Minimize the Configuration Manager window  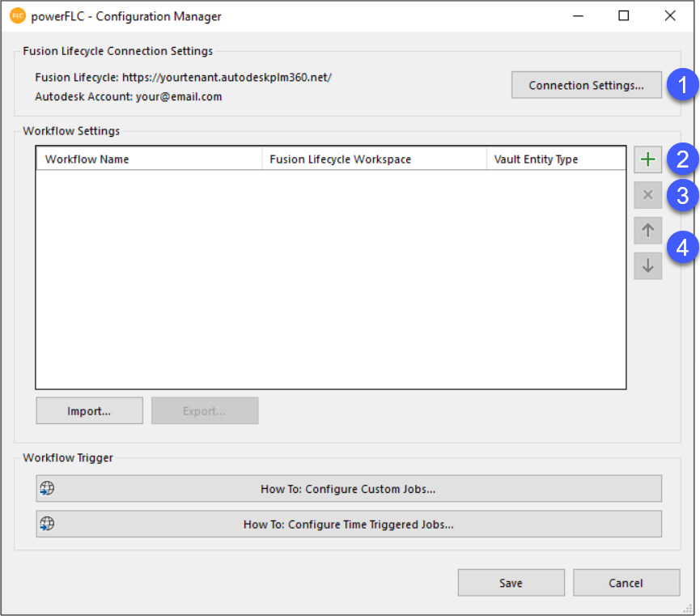[578, 16]
